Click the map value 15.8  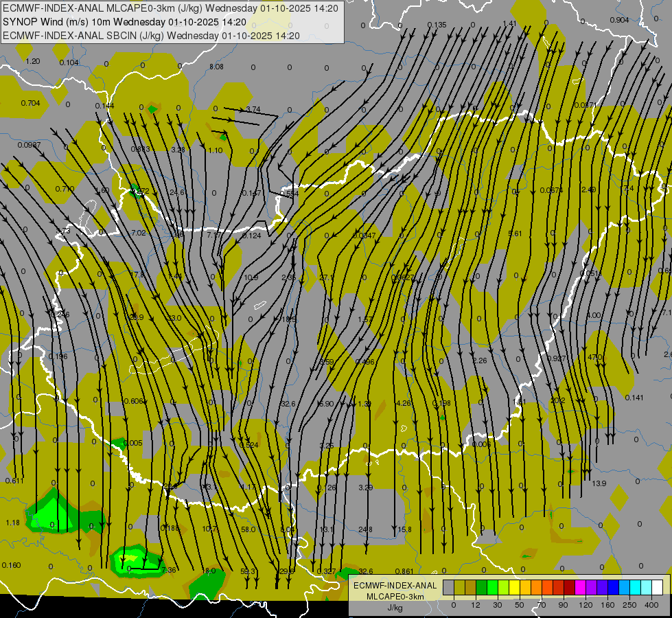click(404, 529)
